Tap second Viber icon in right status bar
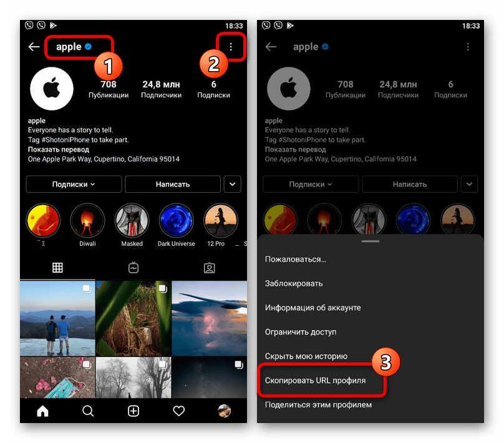The width and height of the screenshot is (504, 443). 278,25
